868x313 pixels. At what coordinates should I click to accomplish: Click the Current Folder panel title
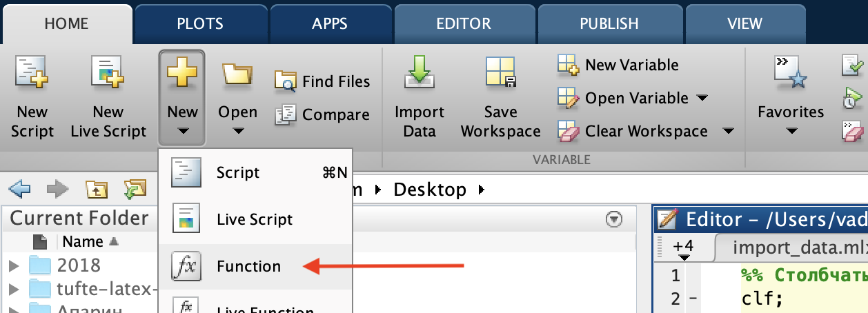tap(79, 219)
